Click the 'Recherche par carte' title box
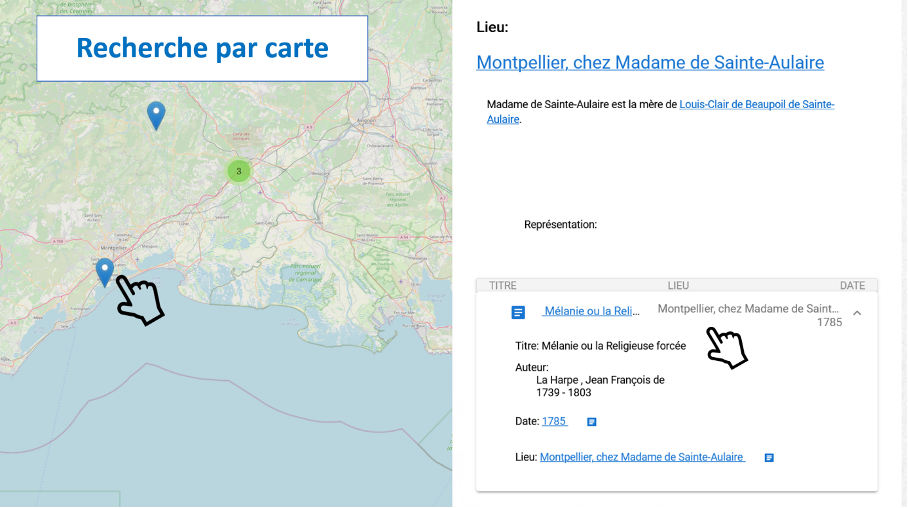The height and width of the screenshot is (508, 908). [x=202, y=48]
